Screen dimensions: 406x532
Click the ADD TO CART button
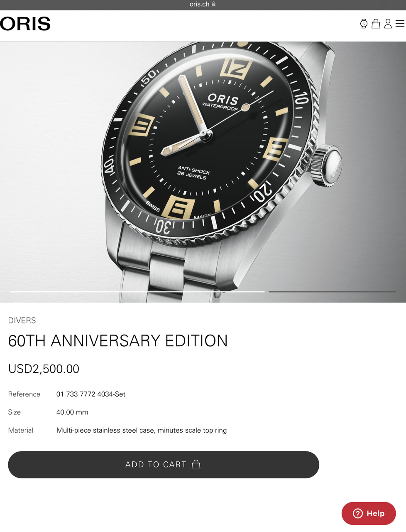(164, 465)
